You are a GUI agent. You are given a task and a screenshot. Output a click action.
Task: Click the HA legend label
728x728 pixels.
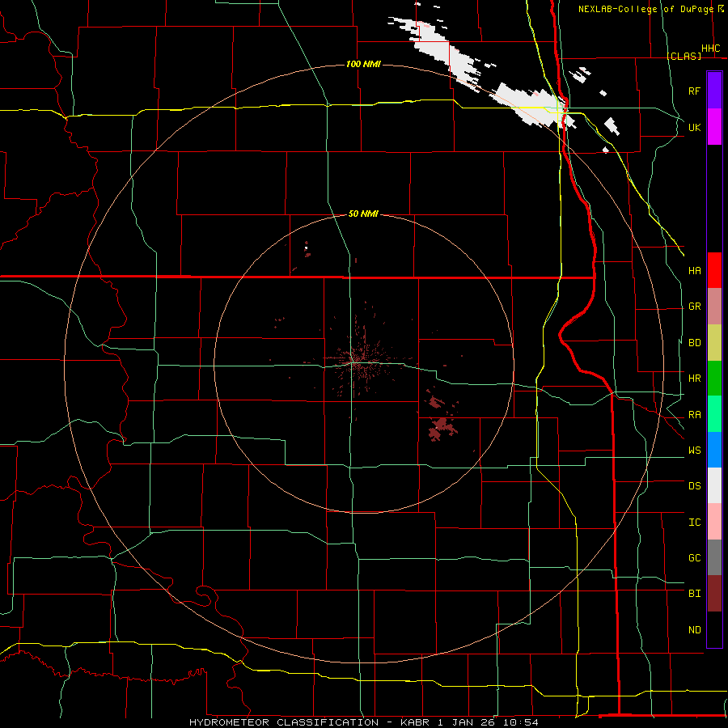coord(694,271)
